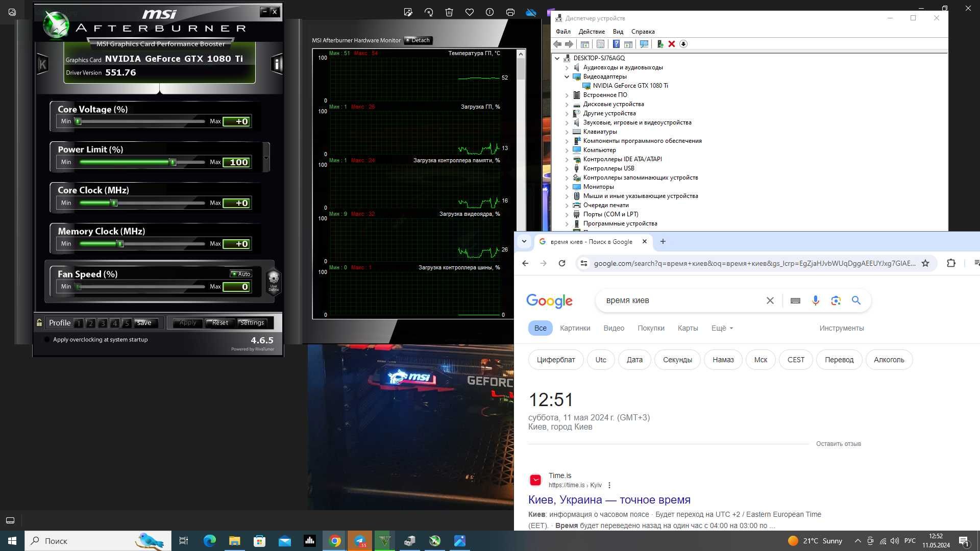Open the Chrome tab search chevron

(524, 241)
